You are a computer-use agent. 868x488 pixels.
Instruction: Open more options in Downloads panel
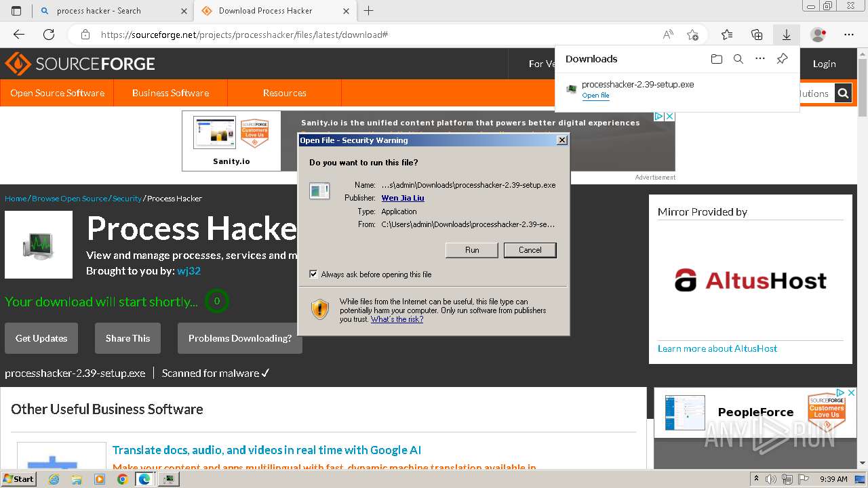tap(760, 59)
